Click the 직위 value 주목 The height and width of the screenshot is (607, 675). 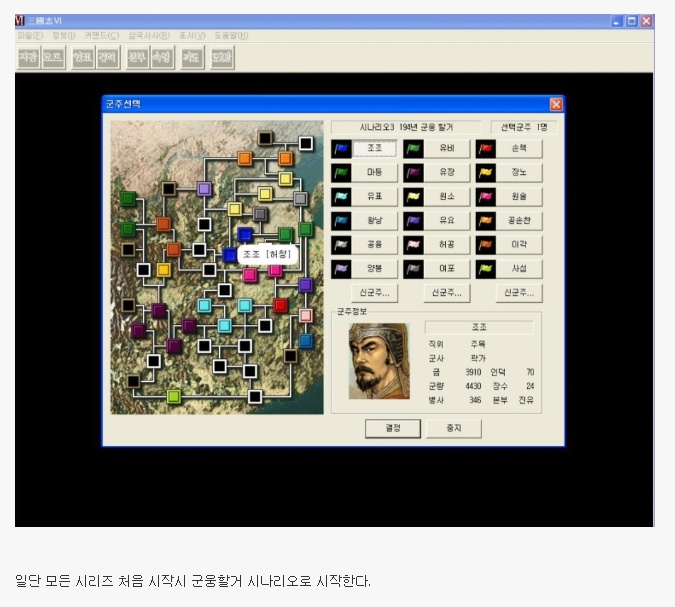[478, 344]
